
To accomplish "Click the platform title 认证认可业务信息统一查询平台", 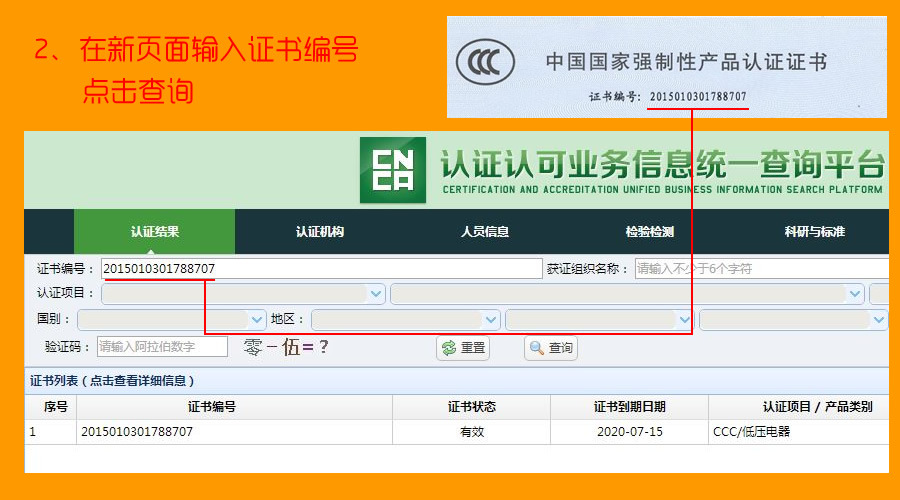I will coord(663,165).
